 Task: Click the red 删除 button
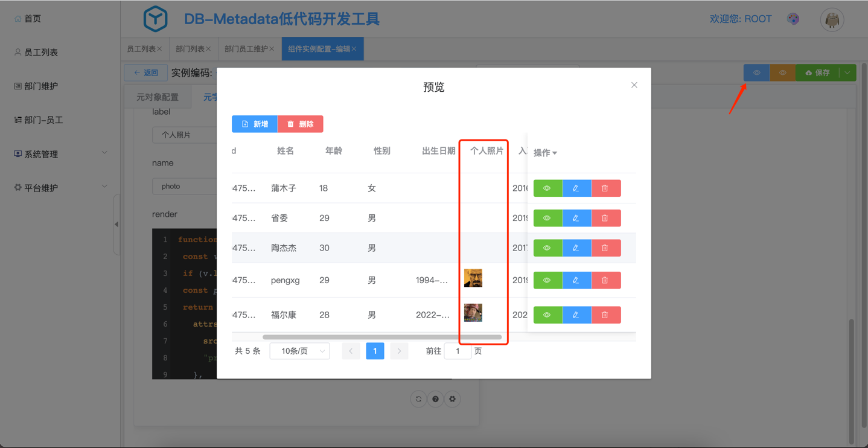(300, 124)
